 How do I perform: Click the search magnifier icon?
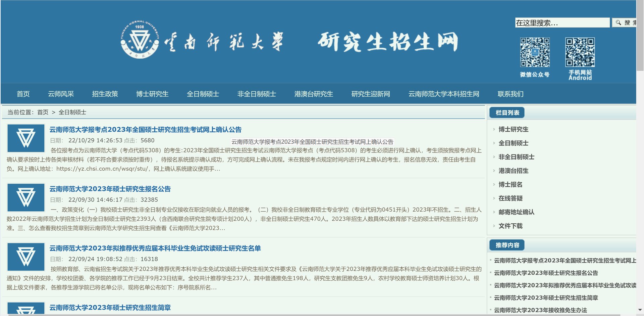tap(619, 22)
